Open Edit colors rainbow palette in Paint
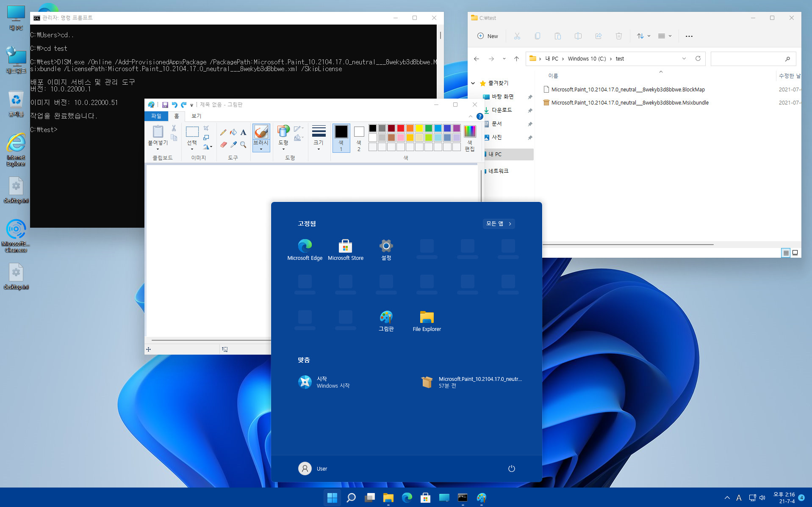The height and width of the screenshot is (507, 812). [469, 138]
